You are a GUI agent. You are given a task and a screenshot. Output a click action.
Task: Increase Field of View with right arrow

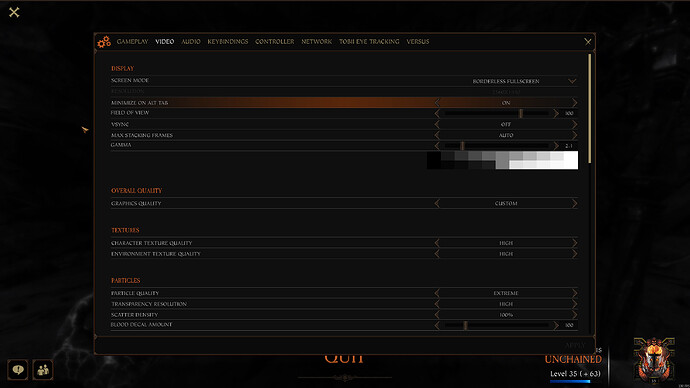pyautogui.click(x=556, y=113)
